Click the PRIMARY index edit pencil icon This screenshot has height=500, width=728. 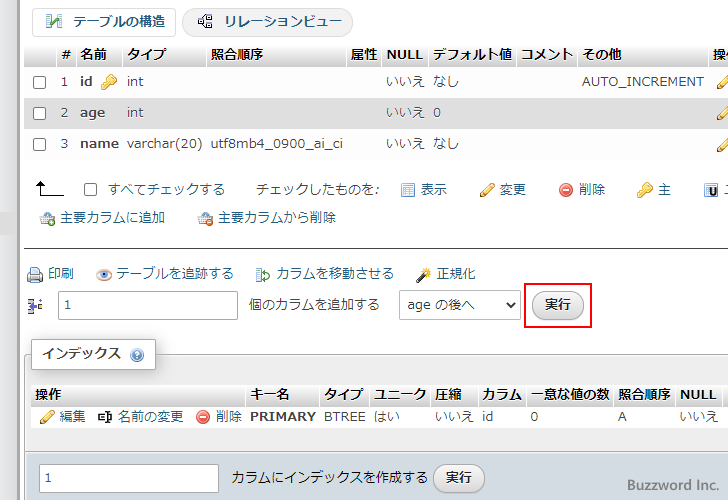47,417
